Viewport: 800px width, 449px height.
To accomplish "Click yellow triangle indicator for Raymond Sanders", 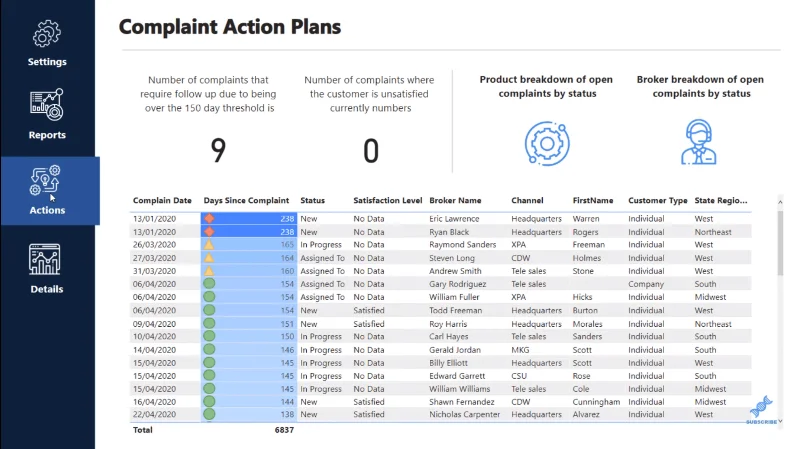I will click(x=209, y=244).
